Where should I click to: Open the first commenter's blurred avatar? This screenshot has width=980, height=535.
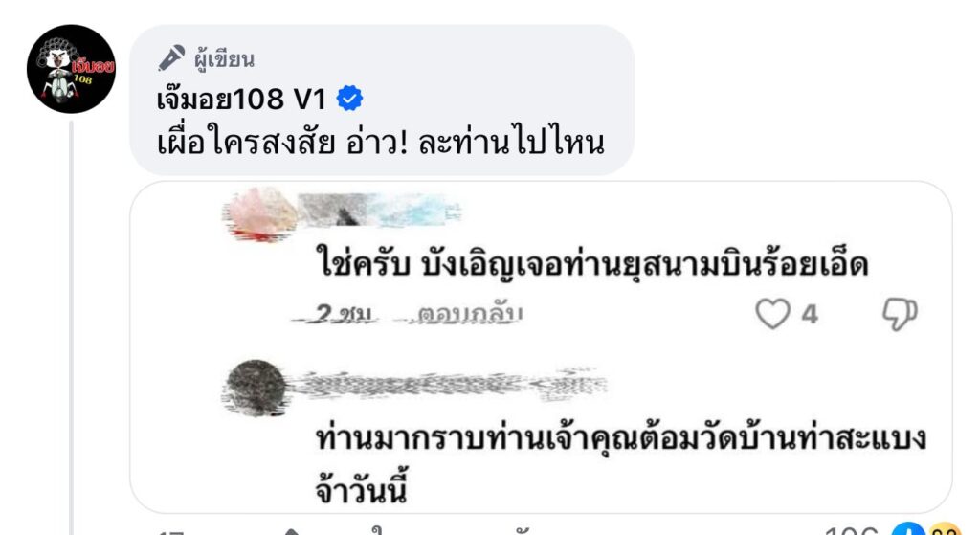[262, 214]
